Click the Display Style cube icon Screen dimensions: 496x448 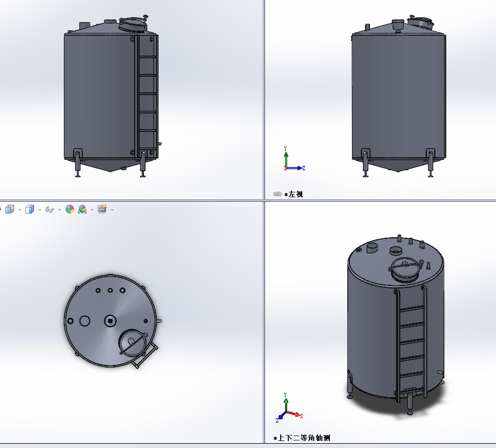pyautogui.click(x=30, y=209)
